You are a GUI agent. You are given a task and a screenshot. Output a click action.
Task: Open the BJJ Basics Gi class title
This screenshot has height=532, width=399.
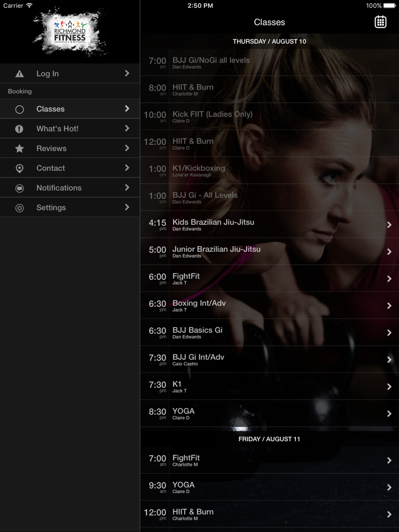pos(198,330)
